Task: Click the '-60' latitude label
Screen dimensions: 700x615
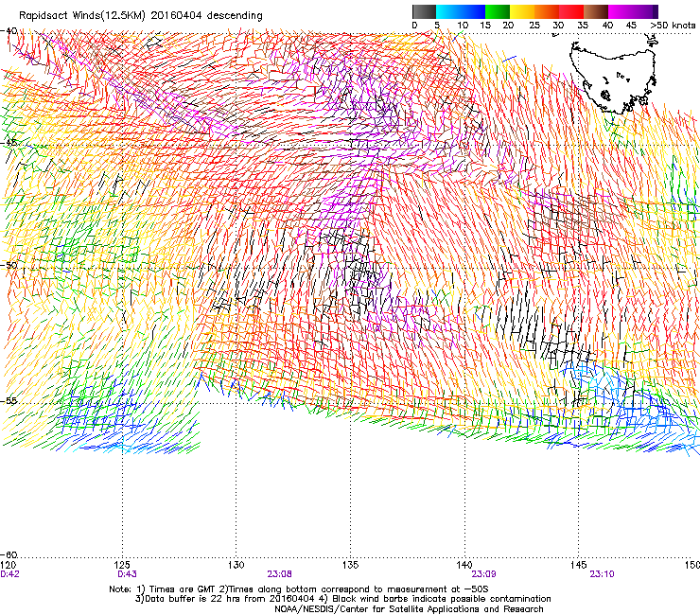Action: pyautogui.click(x=9, y=554)
